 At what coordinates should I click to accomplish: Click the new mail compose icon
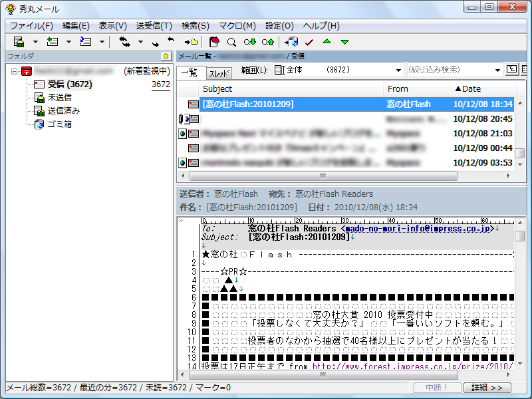click(x=19, y=42)
